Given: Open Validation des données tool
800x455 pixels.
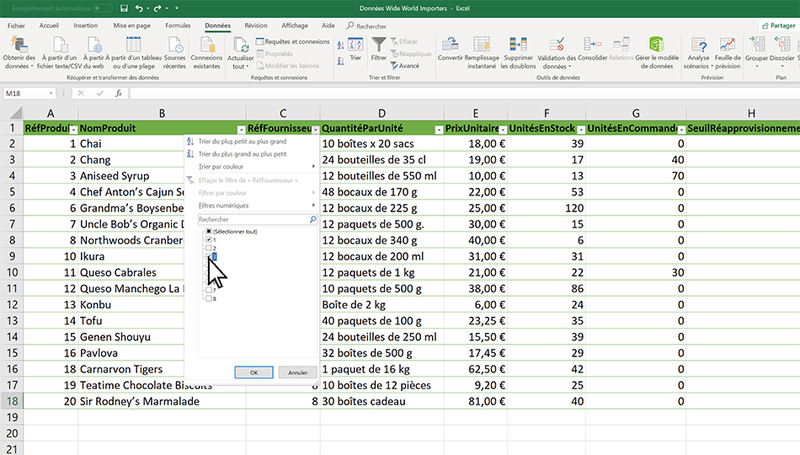Looking at the screenshot, I should (557, 44).
